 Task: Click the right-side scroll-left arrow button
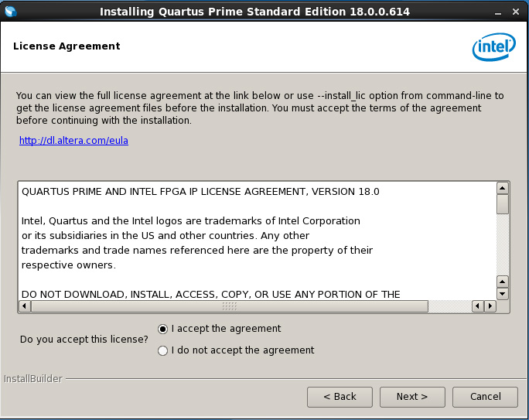pos(477,306)
